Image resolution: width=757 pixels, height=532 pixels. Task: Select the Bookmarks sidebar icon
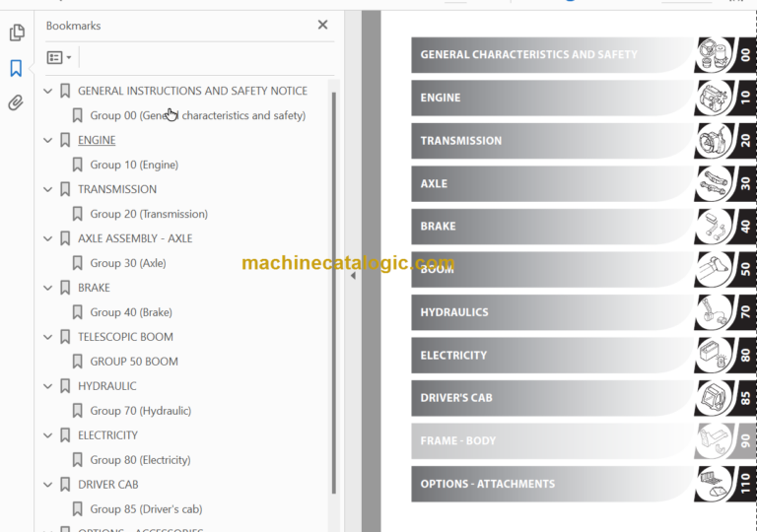pos(16,68)
